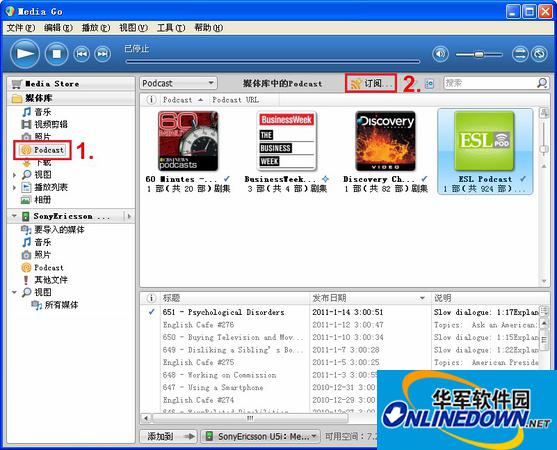Viewport: 557px width, 450px height.
Task: Start playback with the Play button
Action: click(x=25, y=54)
